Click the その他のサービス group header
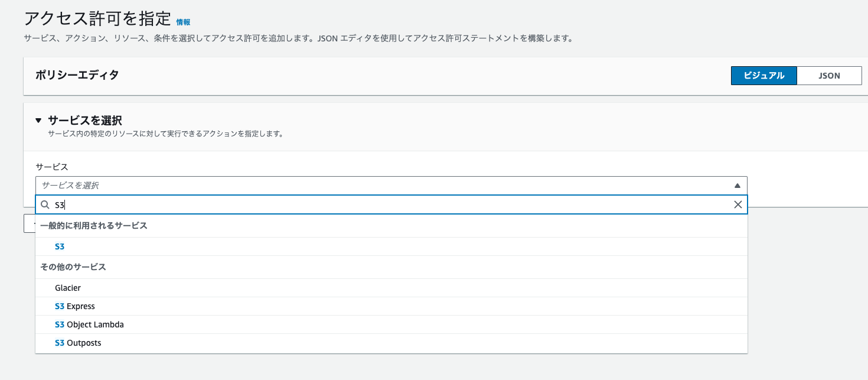This screenshot has height=380, width=868. 73,267
